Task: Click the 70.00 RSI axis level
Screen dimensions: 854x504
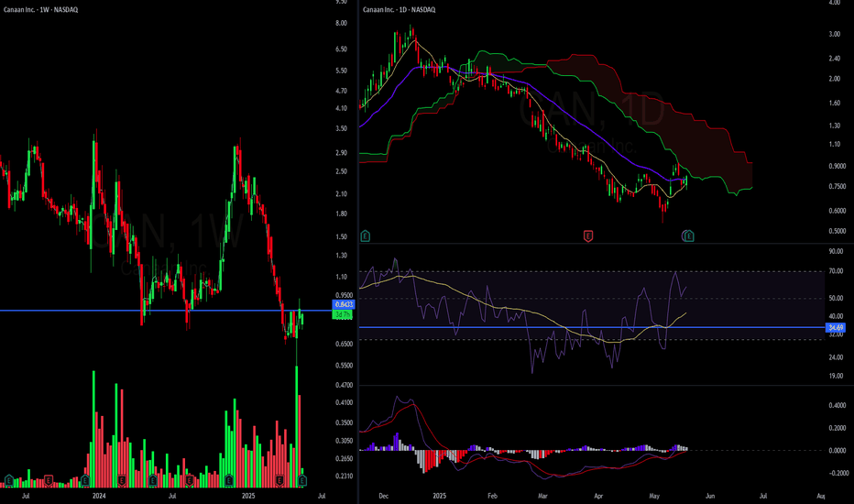Action: pyautogui.click(x=836, y=271)
